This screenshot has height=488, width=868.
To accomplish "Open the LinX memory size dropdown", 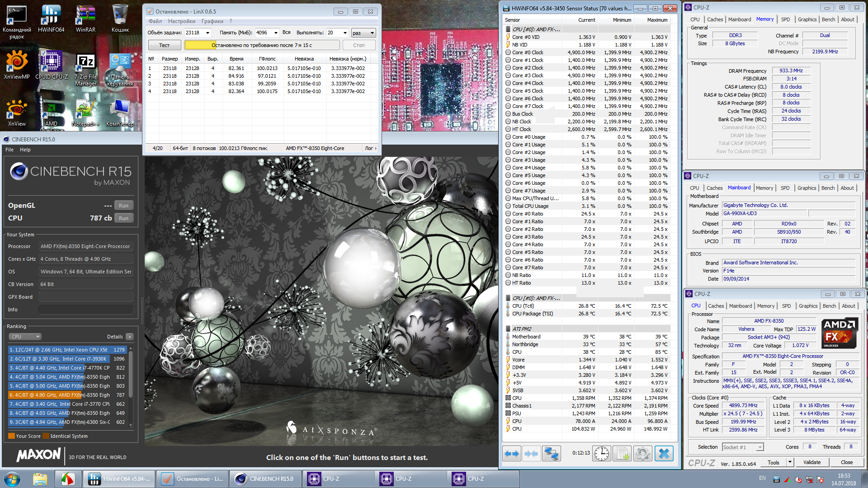I will click(x=276, y=33).
